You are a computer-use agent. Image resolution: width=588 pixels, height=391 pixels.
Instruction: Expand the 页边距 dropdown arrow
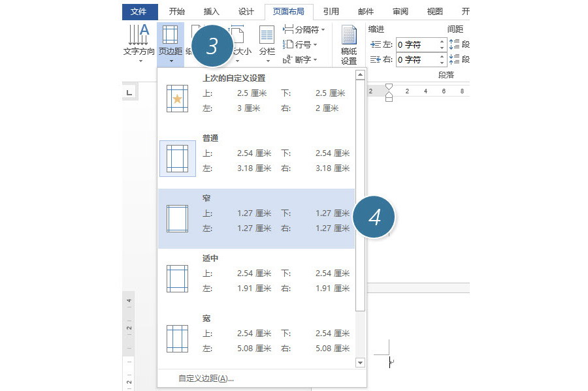click(171, 61)
